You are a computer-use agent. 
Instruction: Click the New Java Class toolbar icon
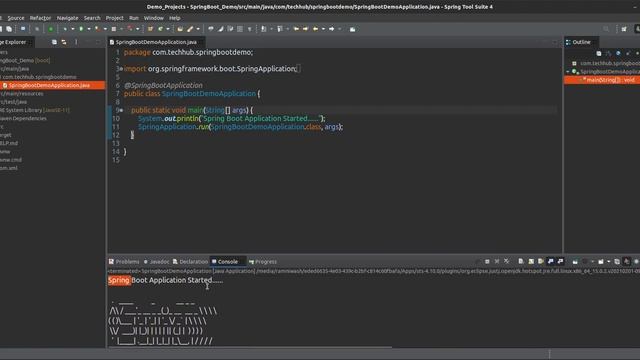(x=160, y=29)
